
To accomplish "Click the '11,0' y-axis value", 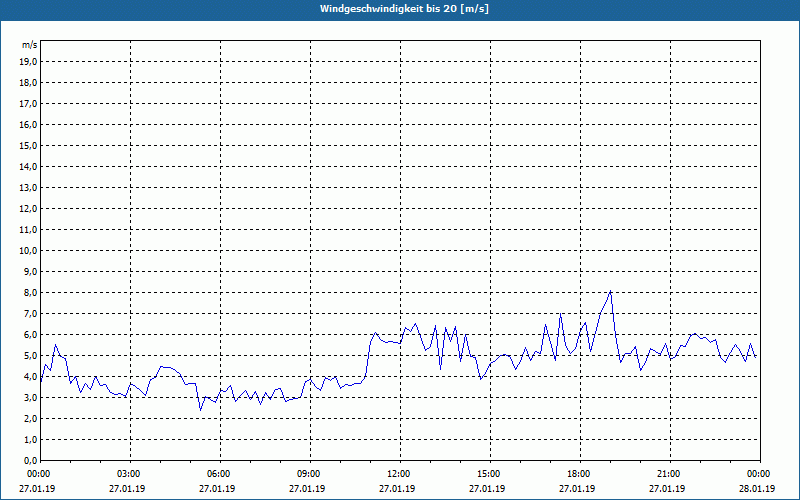I will pos(28,230).
